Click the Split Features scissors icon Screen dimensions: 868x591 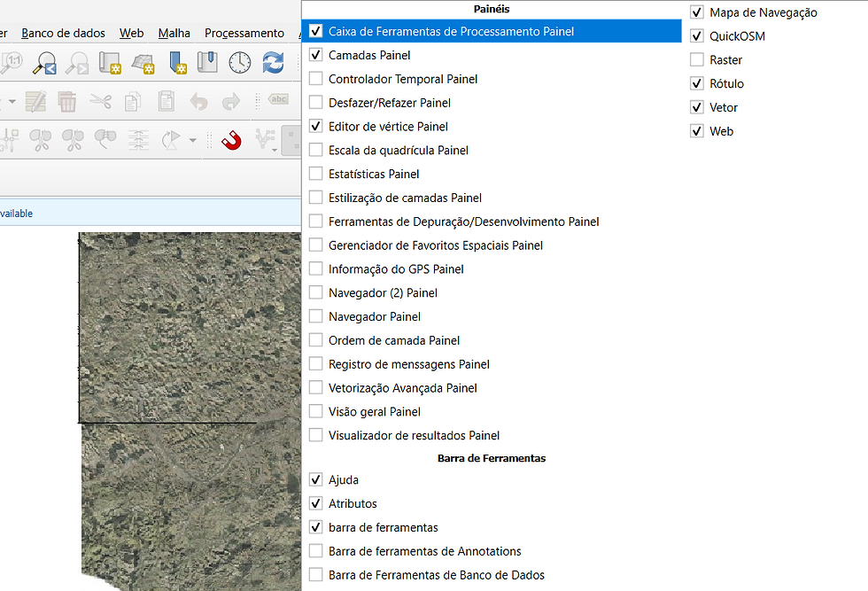pyautogui.click(x=41, y=140)
